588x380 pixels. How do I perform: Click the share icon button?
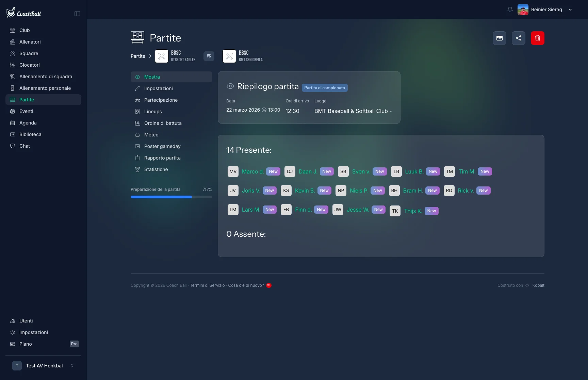coord(518,38)
